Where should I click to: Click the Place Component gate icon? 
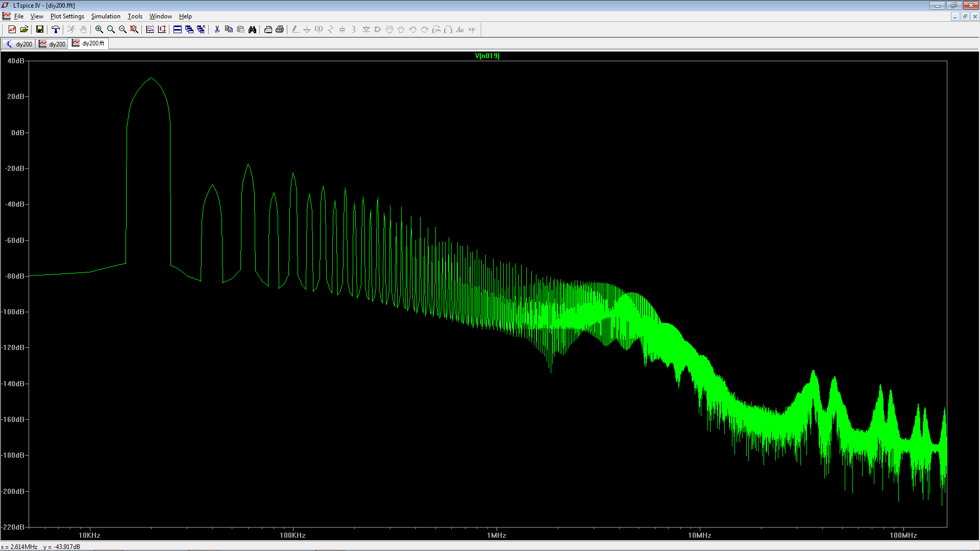378,30
